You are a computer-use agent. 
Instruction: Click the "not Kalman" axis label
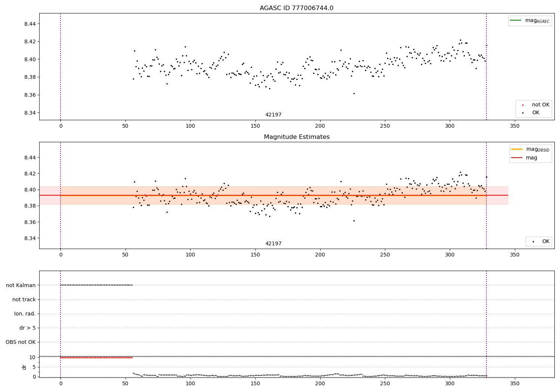[21, 285]
